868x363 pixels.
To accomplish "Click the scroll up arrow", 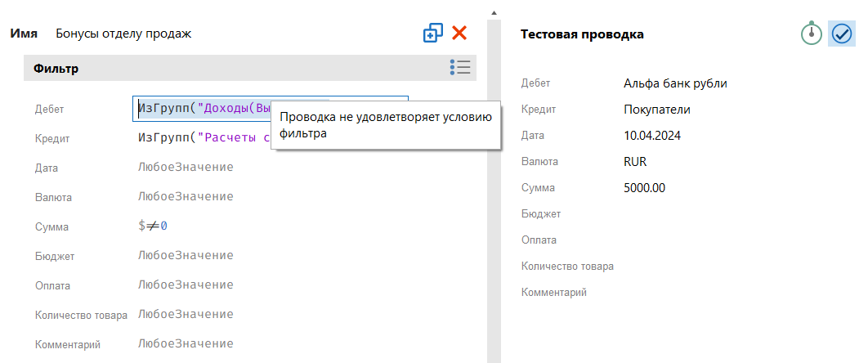I will click(494, 13).
